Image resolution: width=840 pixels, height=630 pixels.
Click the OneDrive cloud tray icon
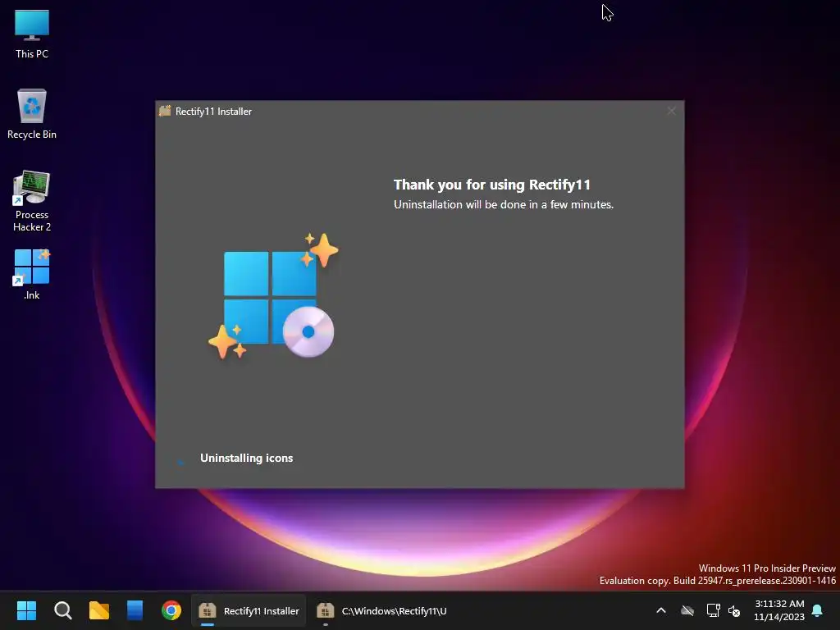click(687, 610)
